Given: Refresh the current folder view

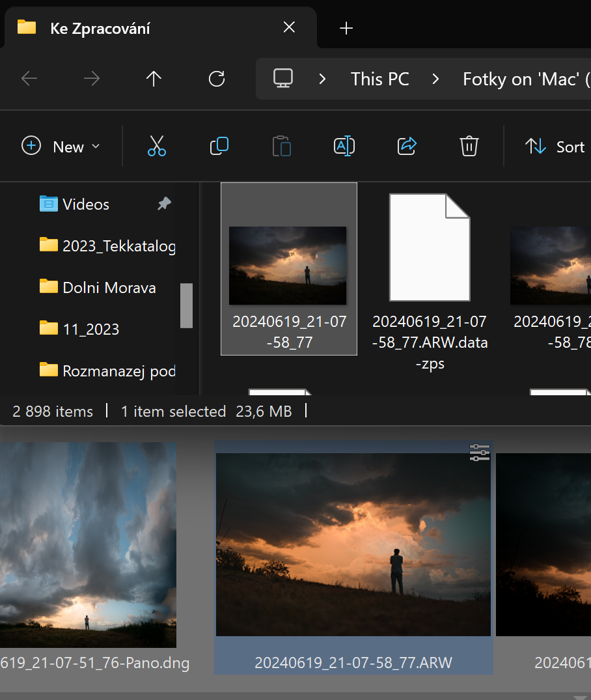Looking at the screenshot, I should (x=216, y=79).
